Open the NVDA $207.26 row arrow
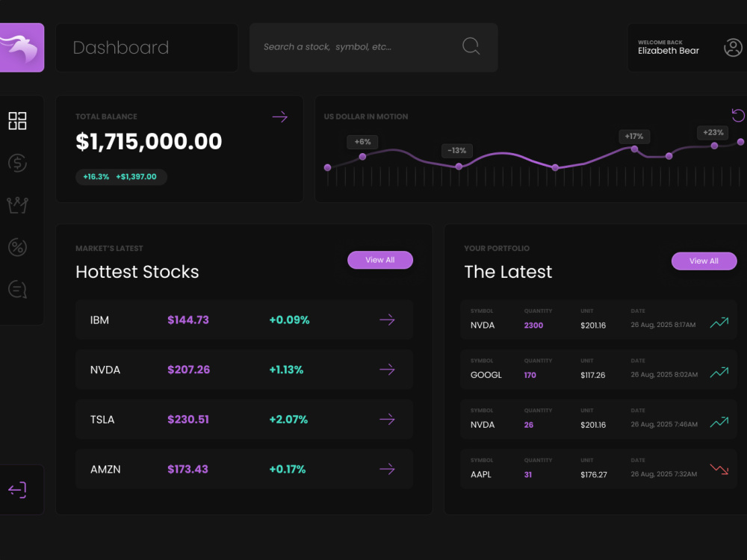The height and width of the screenshot is (560, 747). tap(387, 370)
